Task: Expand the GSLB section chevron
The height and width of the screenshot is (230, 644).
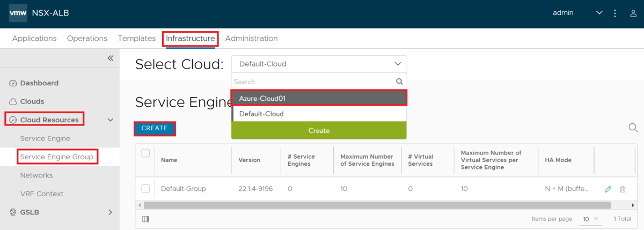Action: [x=111, y=212]
